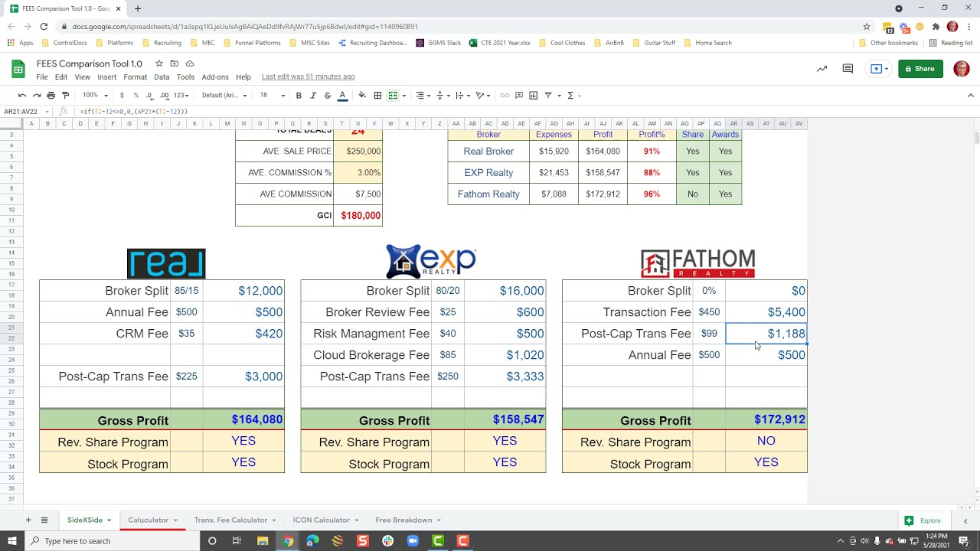Open the comment history icon
Image resolution: width=980 pixels, height=551 pixels.
coord(848,69)
